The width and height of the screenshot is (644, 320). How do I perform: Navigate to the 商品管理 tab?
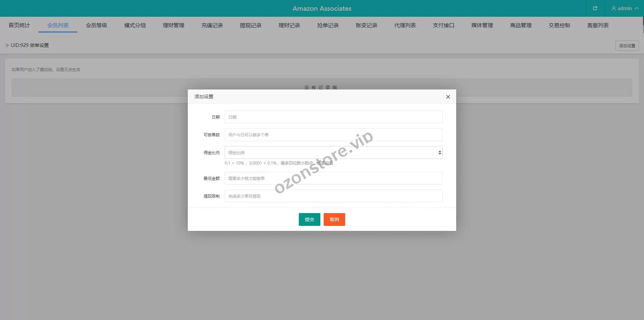[521, 25]
